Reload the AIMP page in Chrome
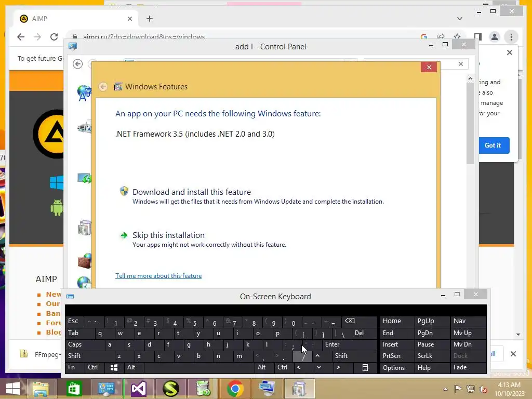 54,37
